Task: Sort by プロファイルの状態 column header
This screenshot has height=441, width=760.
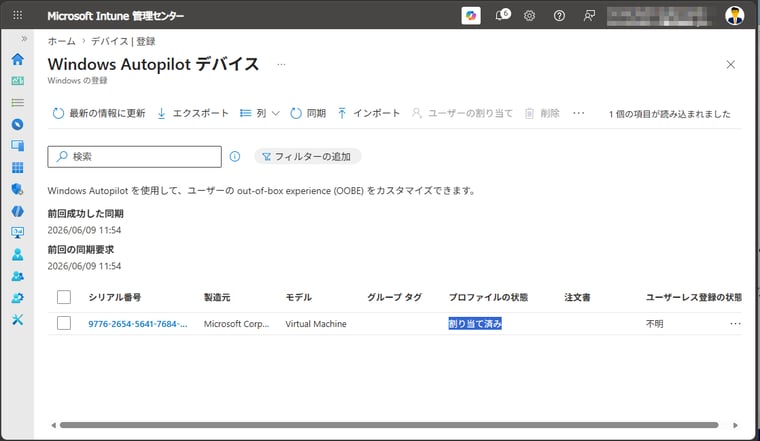Action: click(488, 297)
